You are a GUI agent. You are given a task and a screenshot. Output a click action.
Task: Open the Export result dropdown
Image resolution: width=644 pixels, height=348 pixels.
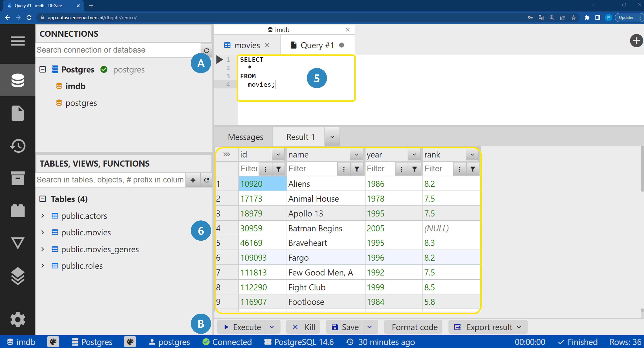488,327
